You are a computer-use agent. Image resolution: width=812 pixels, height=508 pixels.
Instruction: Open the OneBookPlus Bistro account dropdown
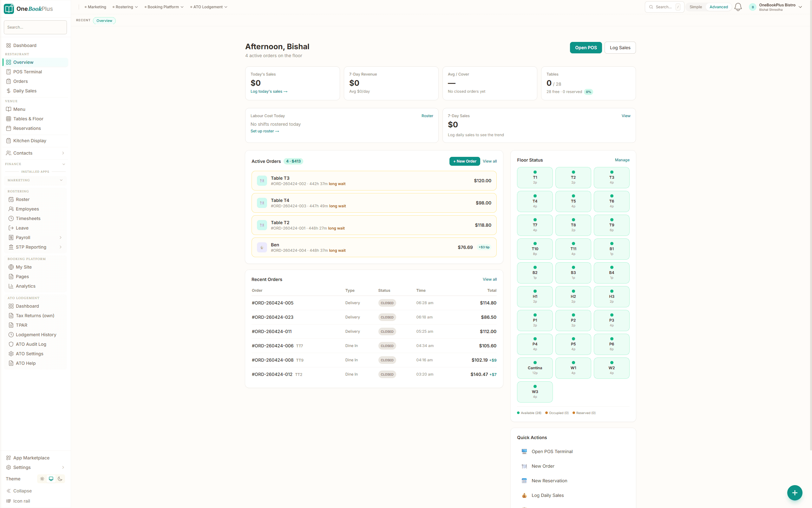pyautogui.click(x=776, y=7)
